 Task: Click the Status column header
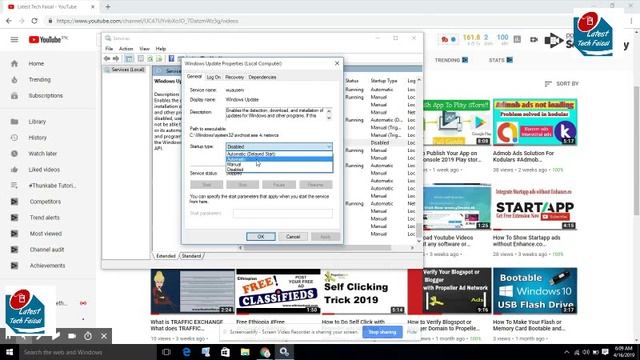pos(352,81)
